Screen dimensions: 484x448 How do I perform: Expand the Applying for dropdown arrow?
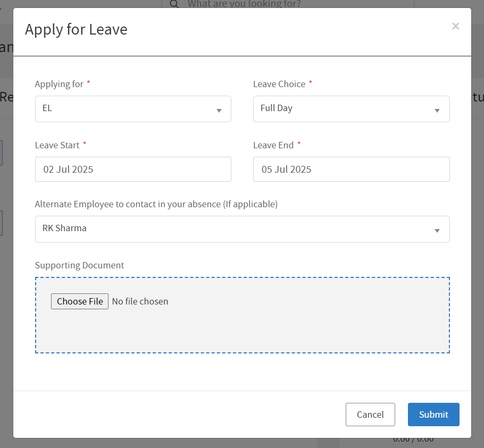click(219, 110)
